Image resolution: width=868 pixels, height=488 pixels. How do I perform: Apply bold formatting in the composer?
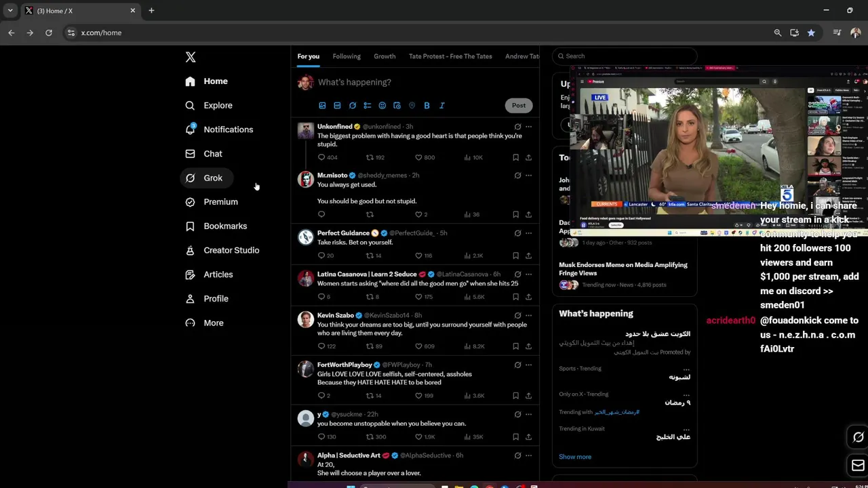pyautogui.click(x=427, y=106)
